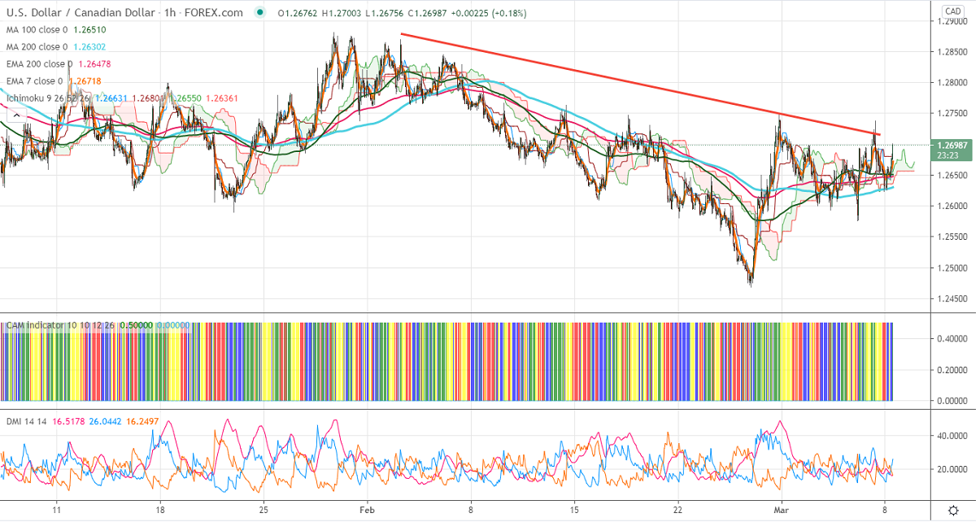Click the open value O1.26762
Viewport: 980px width, 522px height.
coord(297,13)
